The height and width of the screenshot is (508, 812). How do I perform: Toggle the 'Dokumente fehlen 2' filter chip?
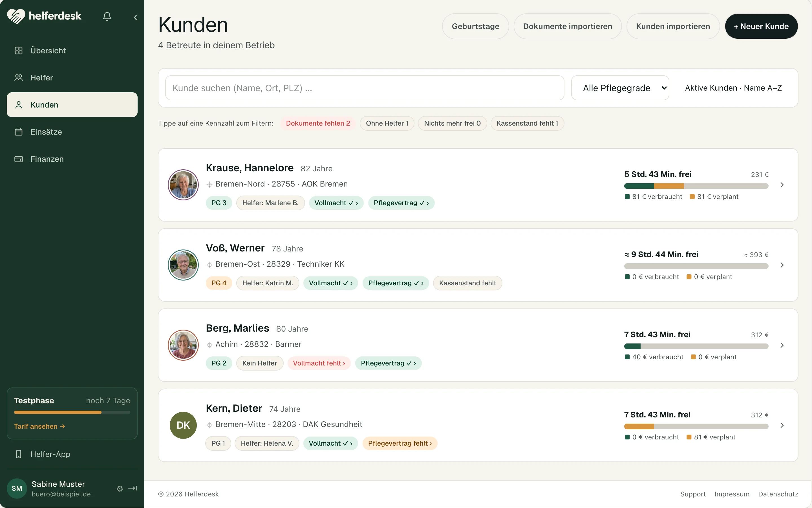(318, 123)
